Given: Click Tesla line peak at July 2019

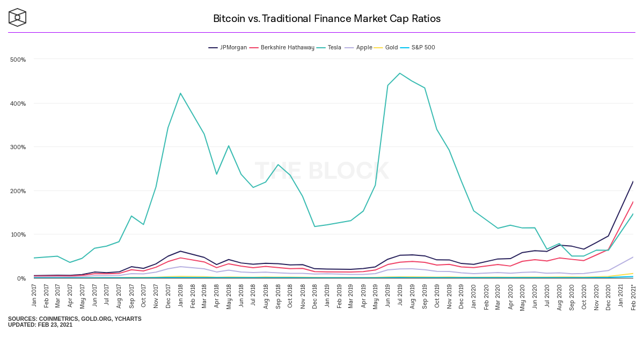Looking at the screenshot, I should [400, 73].
